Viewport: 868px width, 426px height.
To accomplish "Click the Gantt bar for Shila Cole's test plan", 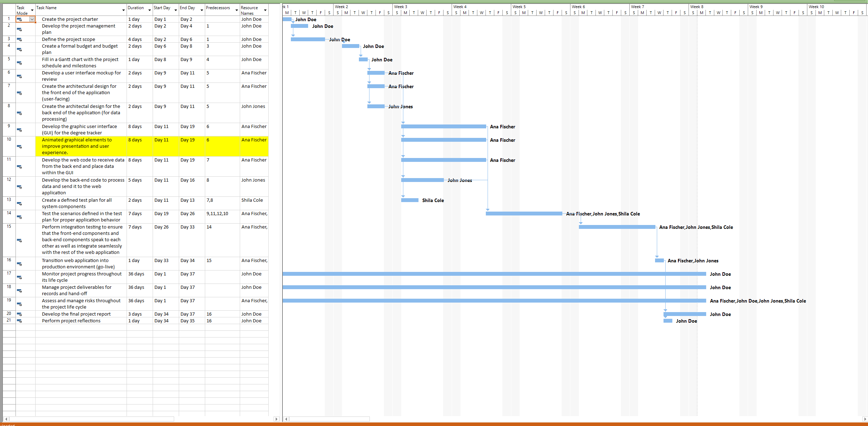I will point(410,200).
